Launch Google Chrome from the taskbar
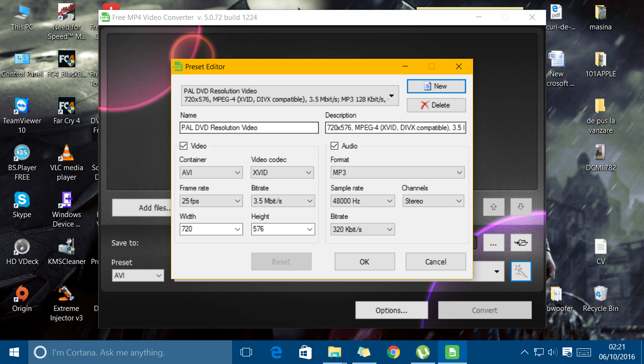This screenshot has height=364, width=644. click(x=393, y=352)
